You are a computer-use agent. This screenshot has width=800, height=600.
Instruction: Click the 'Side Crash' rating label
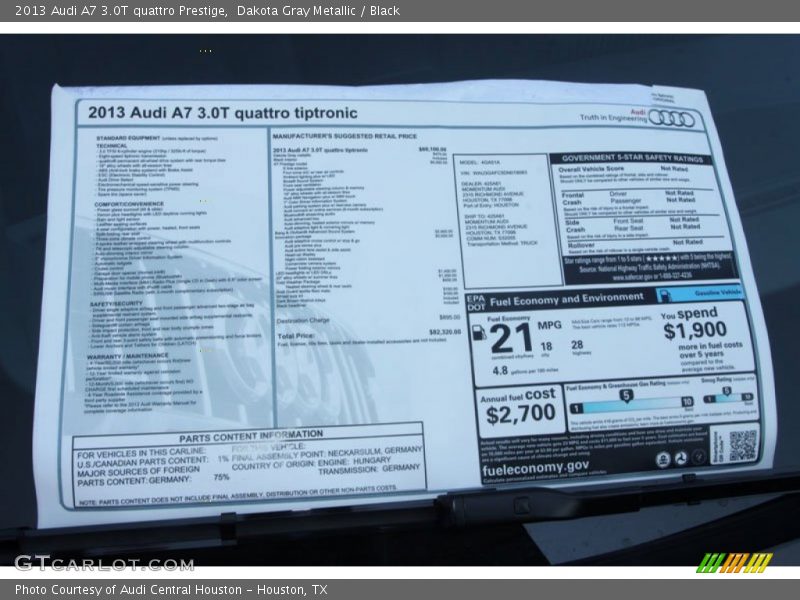click(575, 226)
